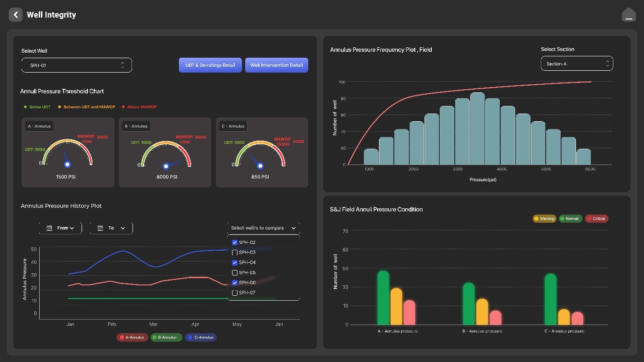Choose SPH-04 from the compare list

point(234,263)
